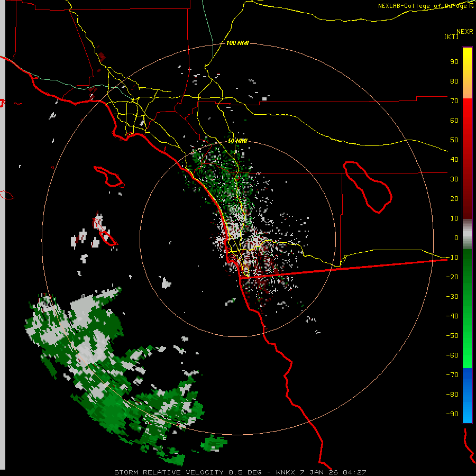Click the -40 knot scale label
Image resolution: width=476 pixels, height=476 pixels.
click(452, 316)
